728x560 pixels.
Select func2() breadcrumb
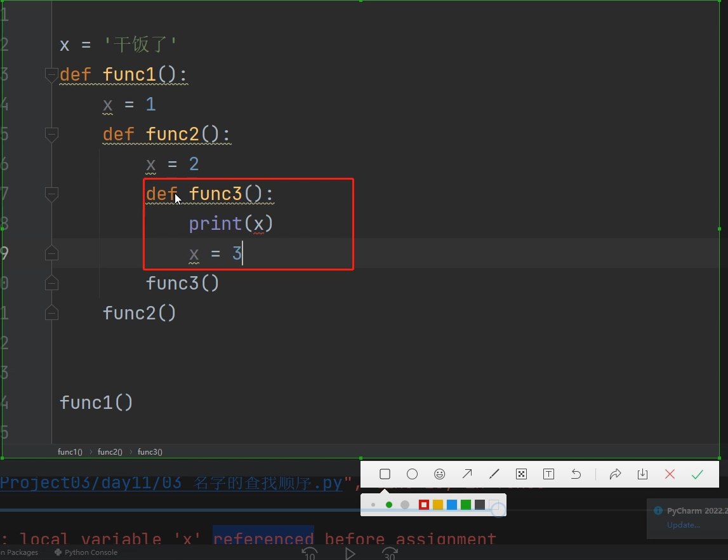110,452
